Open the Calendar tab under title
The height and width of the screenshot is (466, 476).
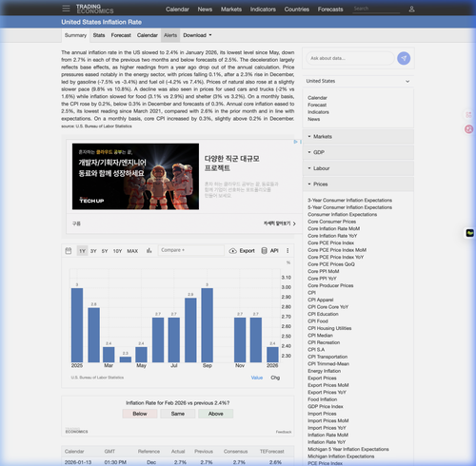tap(148, 35)
